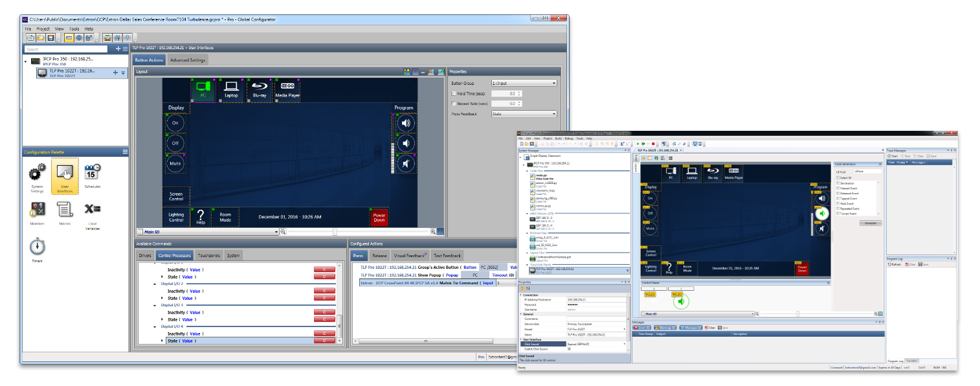The height and width of the screenshot is (386, 980).
Task: Select Media Player button in Configurator layout
Action: pos(287,90)
